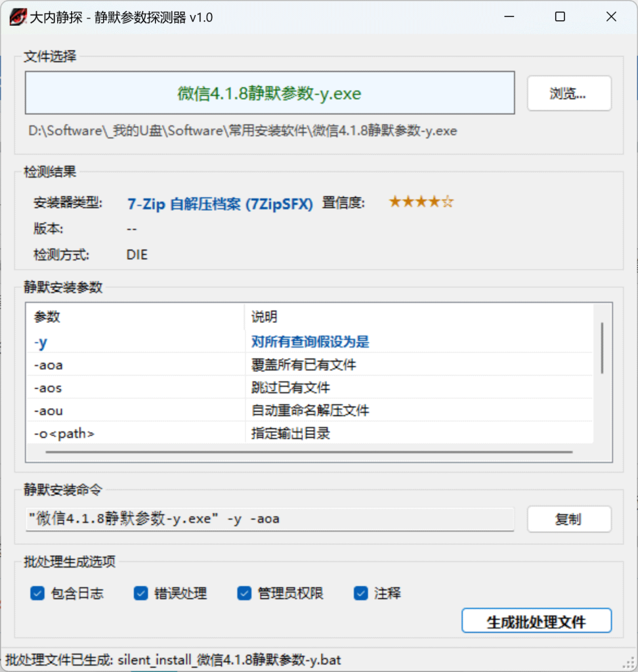Click the 参数 column header
Image resolution: width=638 pixels, height=672 pixels.
(x=135, y=317)
